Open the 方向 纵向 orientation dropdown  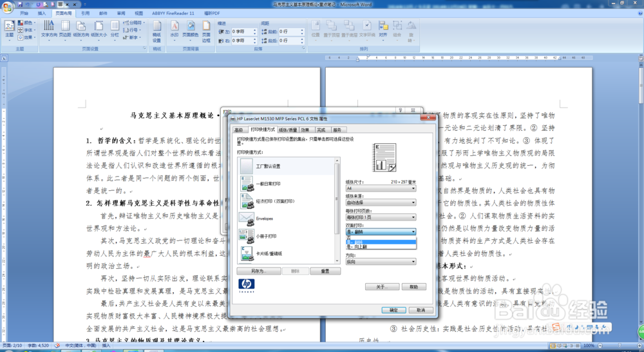[x=381, y=262]
